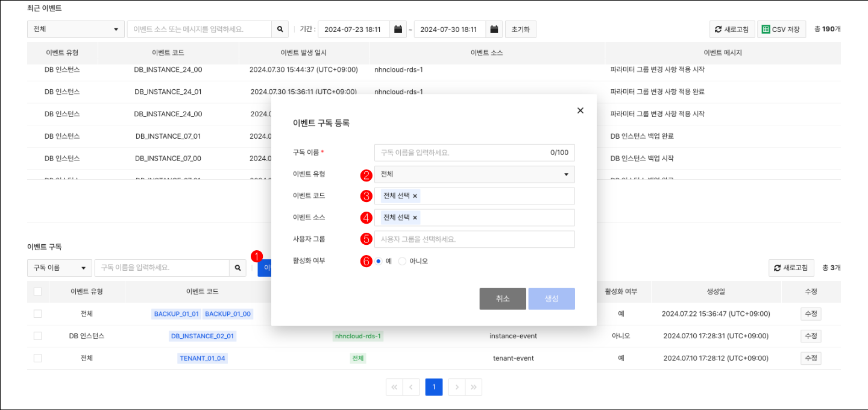Click the CSV 저장 button
The width and height of the screenshot is (868, 410).
coord(781,29)
